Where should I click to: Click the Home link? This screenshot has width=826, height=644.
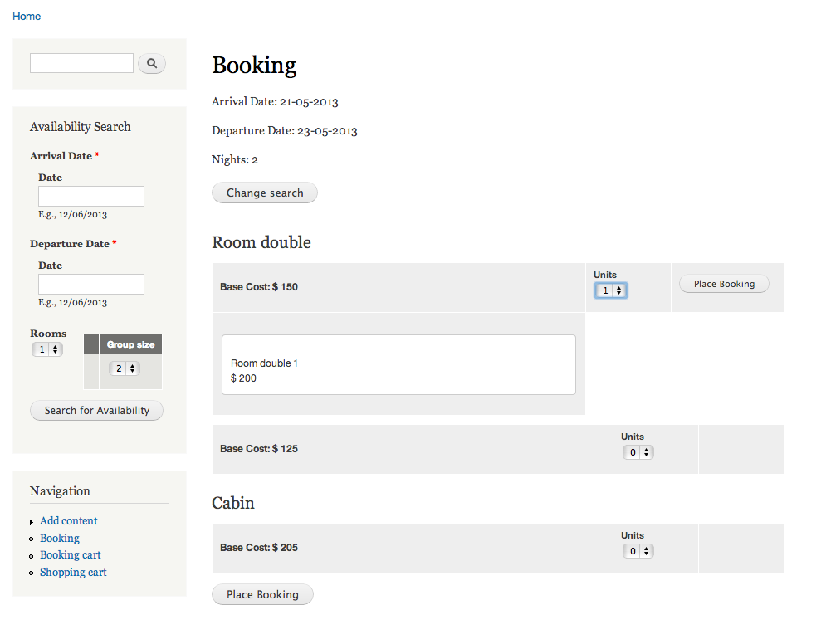pos(26,16)
